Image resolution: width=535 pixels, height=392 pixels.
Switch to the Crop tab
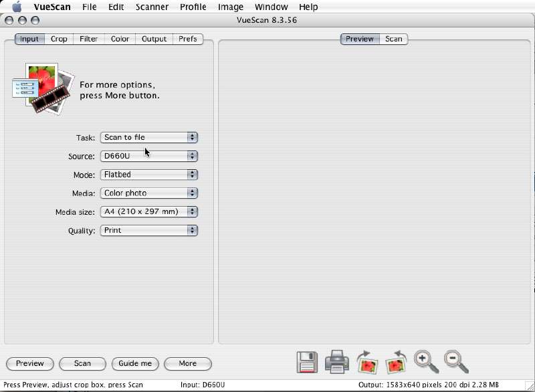pos(59,39)
